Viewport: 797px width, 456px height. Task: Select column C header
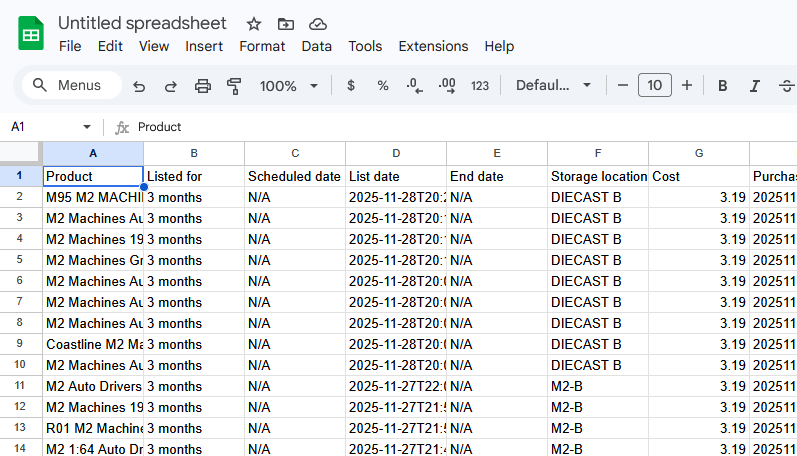point(295,154)
